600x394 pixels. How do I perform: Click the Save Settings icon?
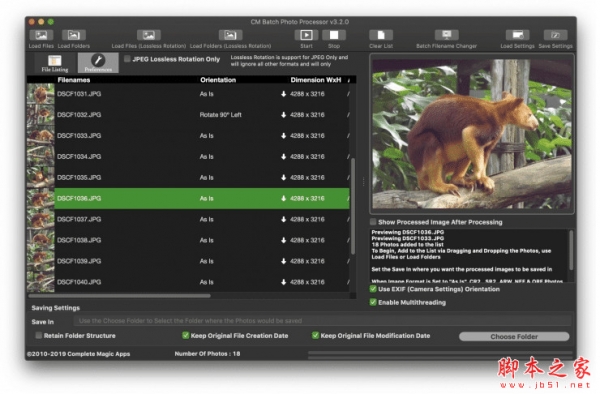pos(555,35)
